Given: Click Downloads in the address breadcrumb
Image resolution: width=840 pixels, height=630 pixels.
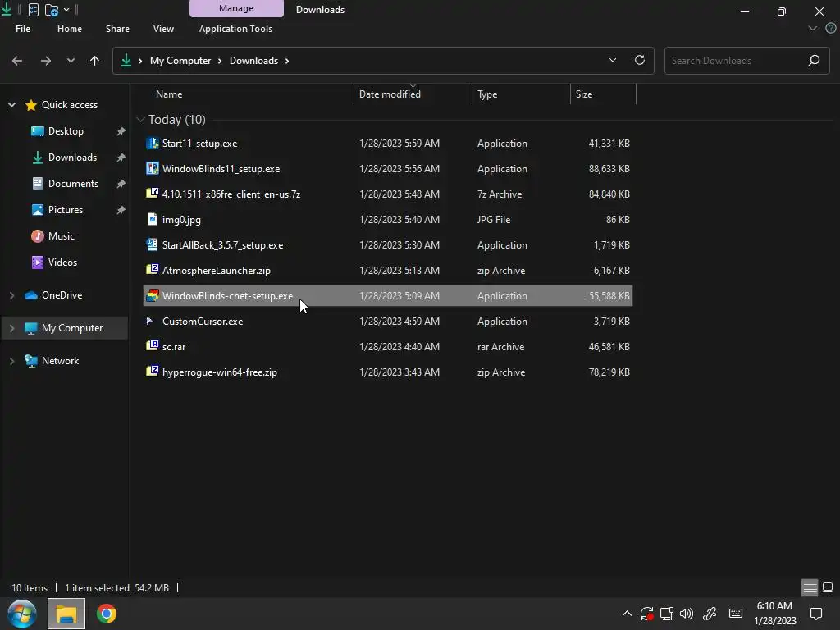Looking at the screenshot, I should [x=254, y=61].
